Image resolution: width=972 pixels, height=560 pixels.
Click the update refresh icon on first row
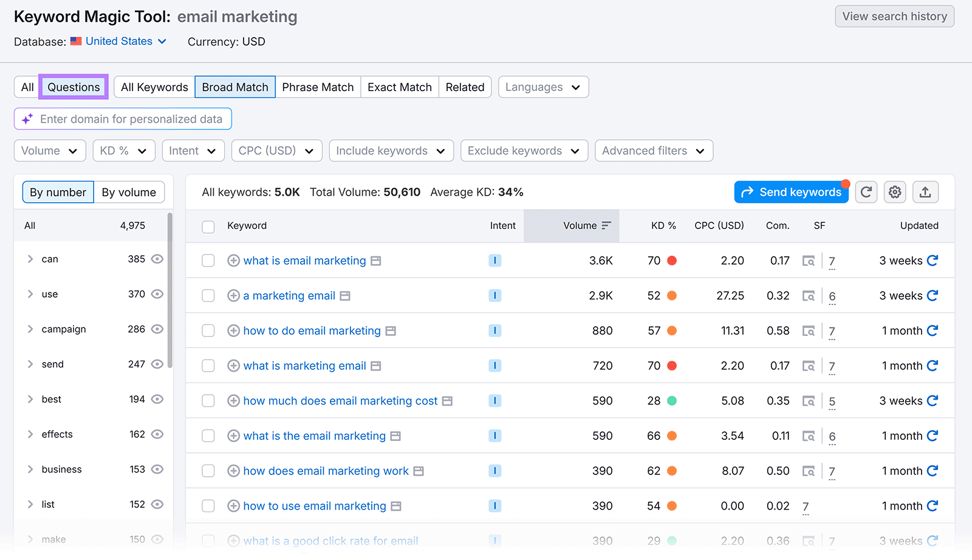point(933,261)
